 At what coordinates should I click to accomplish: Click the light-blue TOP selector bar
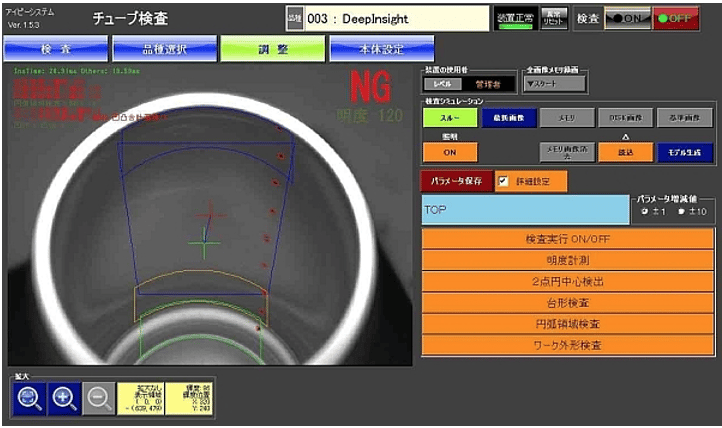(x=525, y=209)
